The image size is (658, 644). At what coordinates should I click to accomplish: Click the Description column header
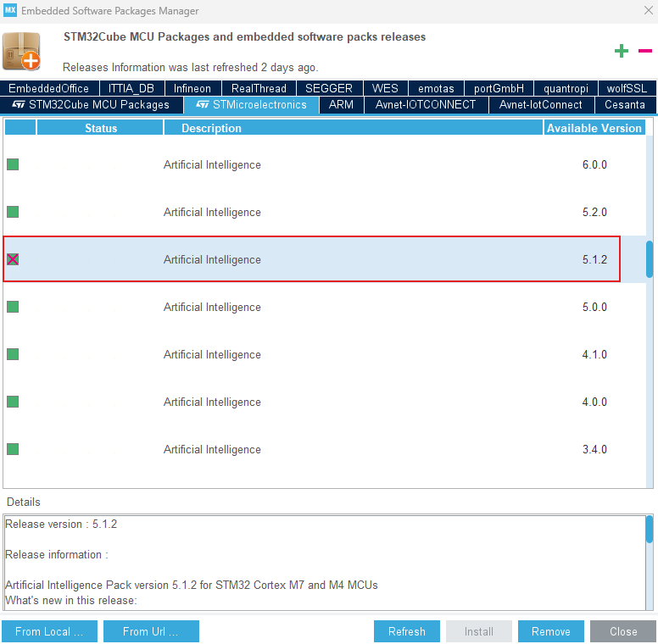click(x=354, y=128)
